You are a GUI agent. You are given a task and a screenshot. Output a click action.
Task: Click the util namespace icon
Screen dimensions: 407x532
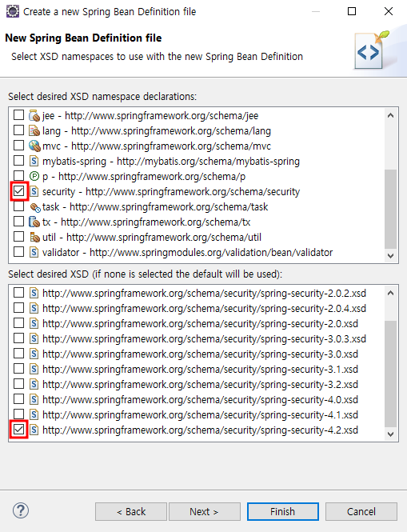[x=34, y=237]
